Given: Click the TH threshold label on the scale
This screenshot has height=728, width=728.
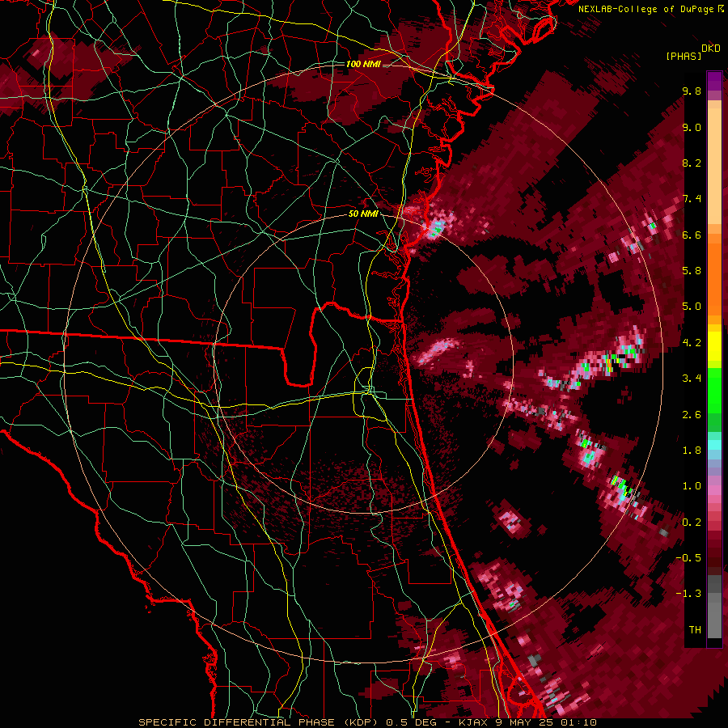Looking at the screenshot, I should click(x=695, y=630).
